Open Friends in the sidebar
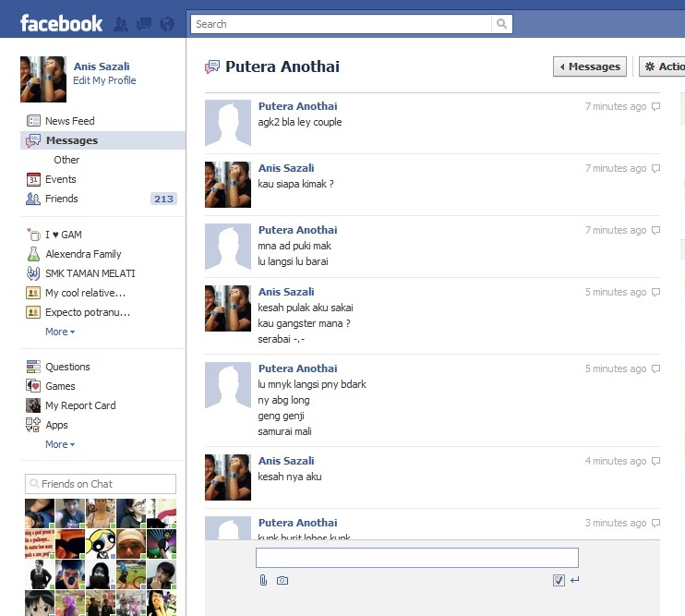 pos(62,199)
